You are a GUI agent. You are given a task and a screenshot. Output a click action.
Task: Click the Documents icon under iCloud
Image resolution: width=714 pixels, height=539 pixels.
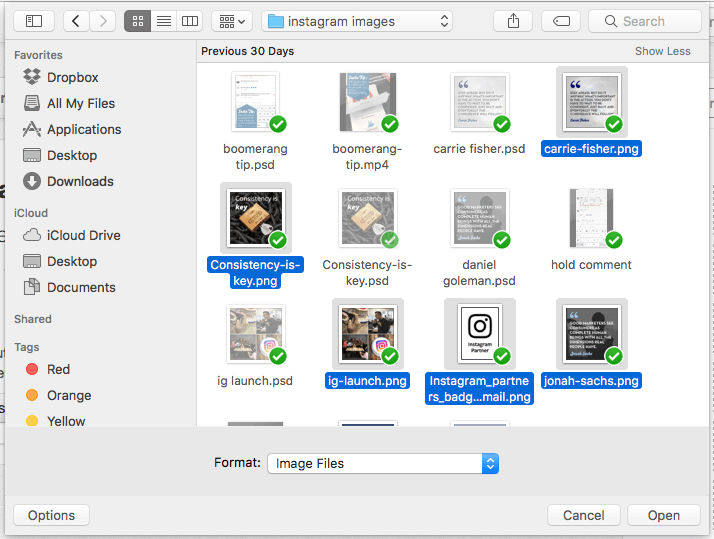[x=32, y=287]
